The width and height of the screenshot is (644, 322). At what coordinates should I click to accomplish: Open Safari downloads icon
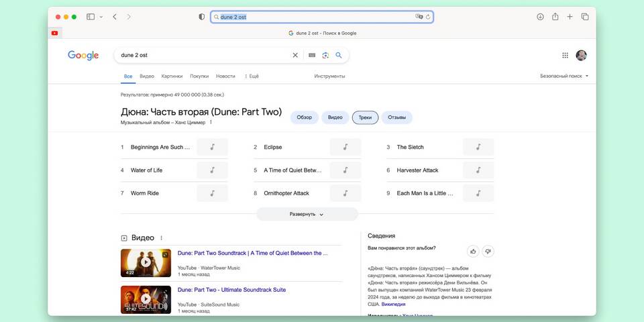[540, 17]
